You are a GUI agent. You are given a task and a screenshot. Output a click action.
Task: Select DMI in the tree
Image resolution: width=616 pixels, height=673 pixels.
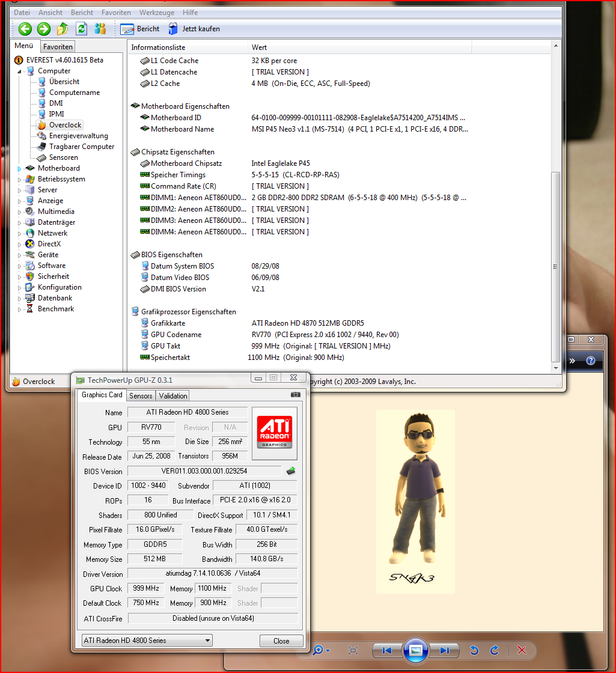[56, 103]
